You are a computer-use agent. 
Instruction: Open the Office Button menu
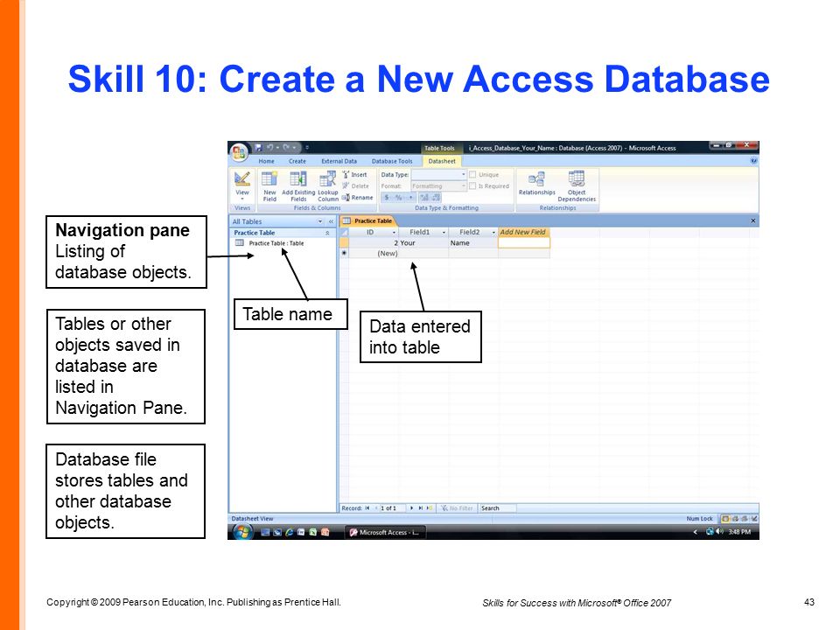coord(239,151)
